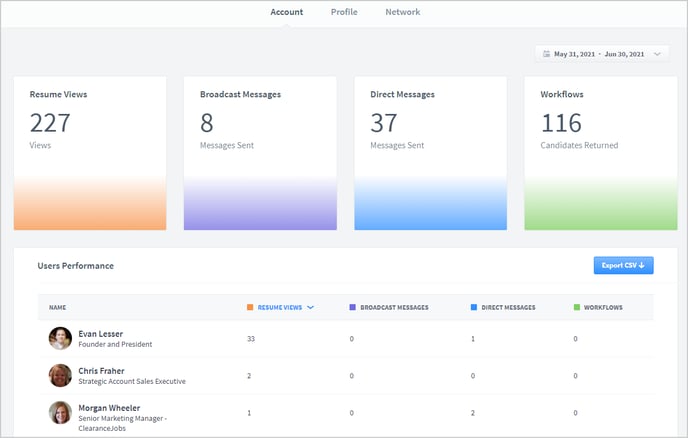Open the Direct Messages summary card
This screenshot has height=438, width=688.
click(x=430, y=153)
